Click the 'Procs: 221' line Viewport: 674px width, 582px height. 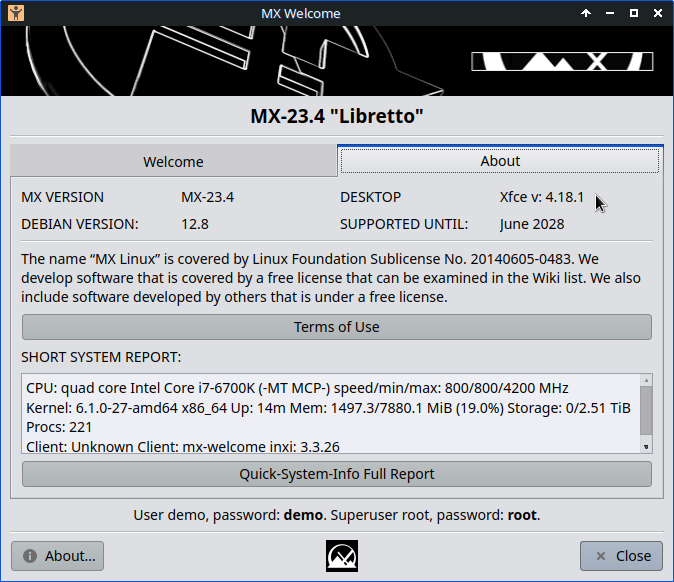(59, 427)
